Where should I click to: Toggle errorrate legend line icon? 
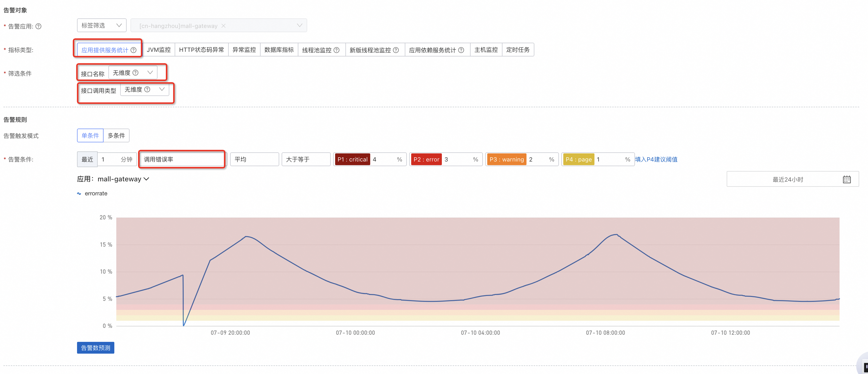tap(79, 194)
